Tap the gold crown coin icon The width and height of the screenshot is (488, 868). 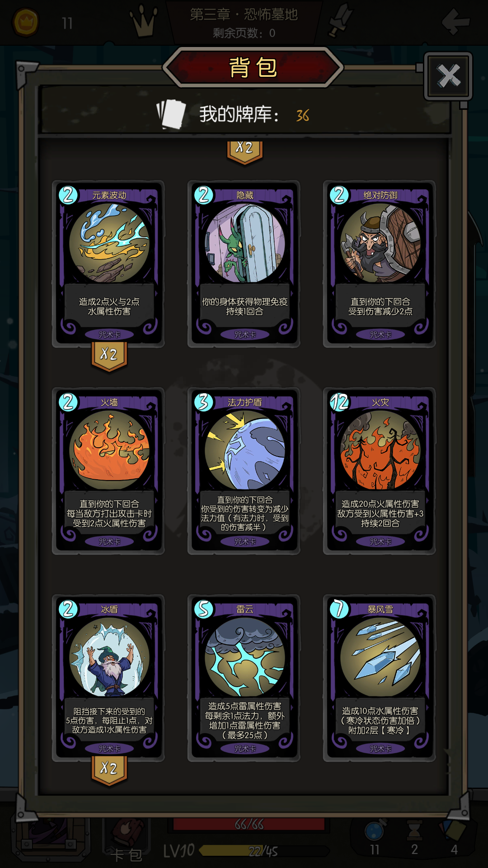[25, 22]
